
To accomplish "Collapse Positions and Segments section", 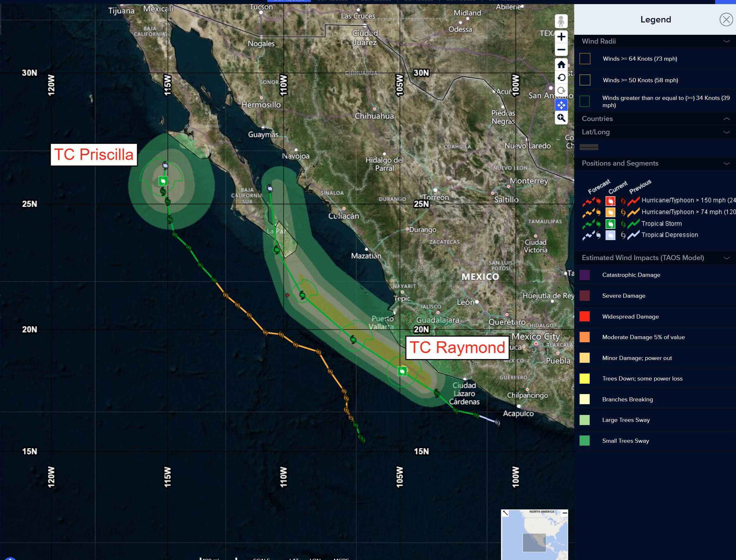I will click(726, 163).
